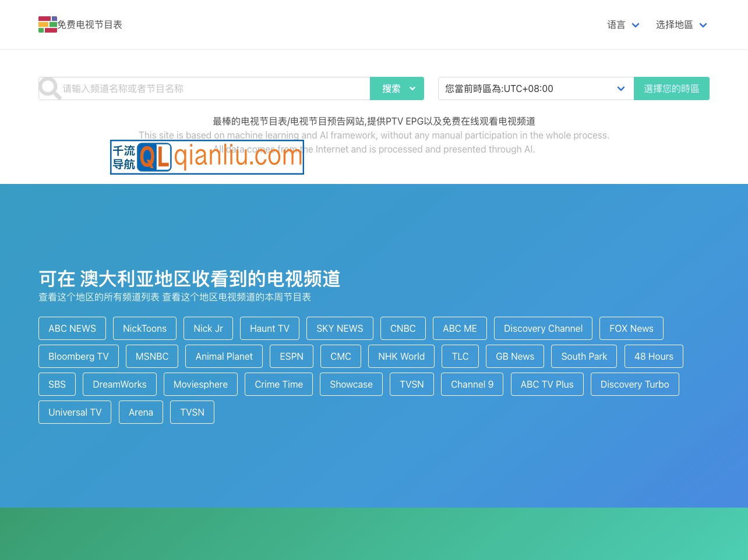The image size is (748, 560).
Task: Open the UTC+08:00 timezone dropdown
Action: pyautogui.click(x=620, y=88)
